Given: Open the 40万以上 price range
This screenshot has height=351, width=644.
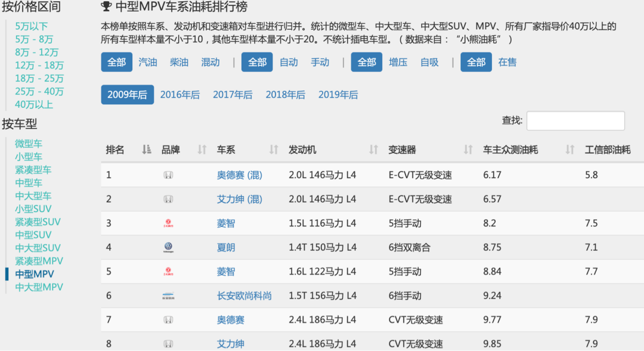Looking at the screenshot, I should pos(34,105).
